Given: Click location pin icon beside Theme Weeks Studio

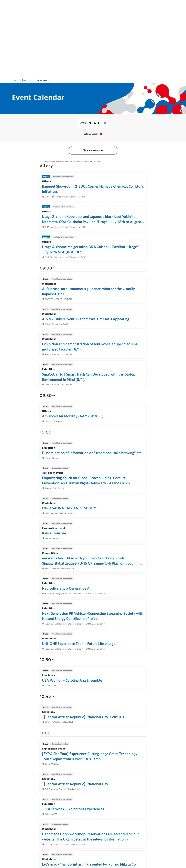Looking at the screenshot, I should (x=43, y=488).
